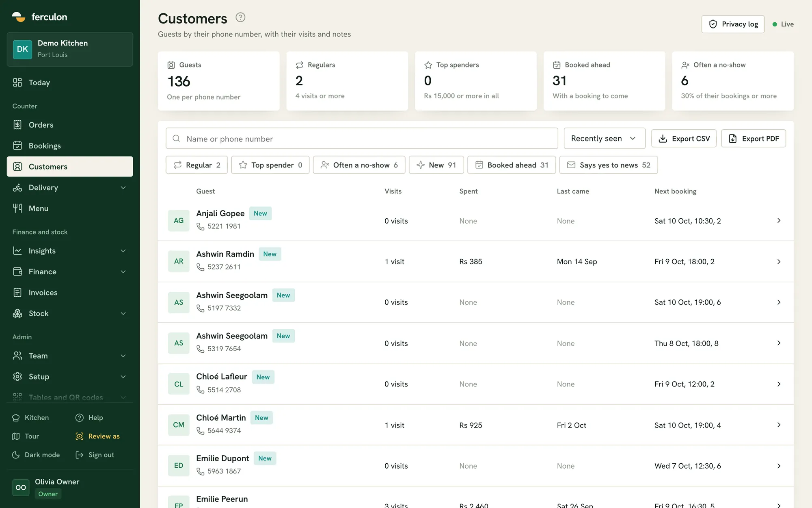This screenshot has height=508, width=812.
Task: Switch on Dark mode
Action: 36,455
